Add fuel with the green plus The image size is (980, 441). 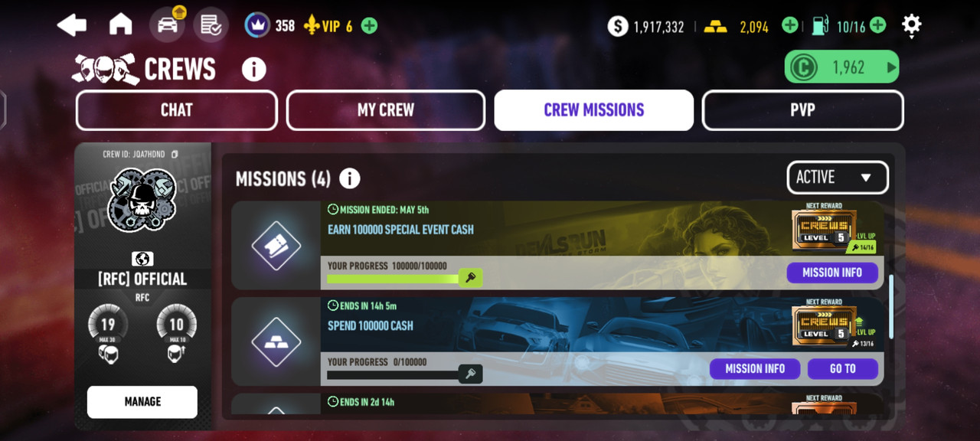tap(878, 25)
